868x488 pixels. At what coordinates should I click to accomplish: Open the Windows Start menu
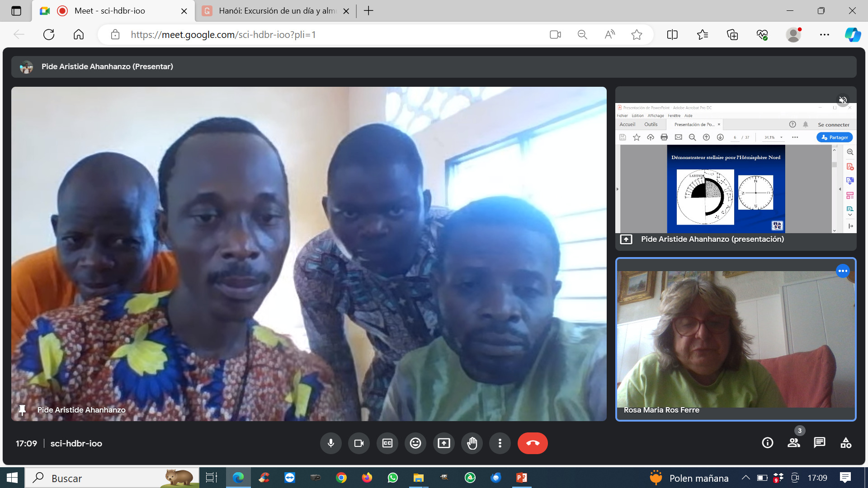point(12,478)
